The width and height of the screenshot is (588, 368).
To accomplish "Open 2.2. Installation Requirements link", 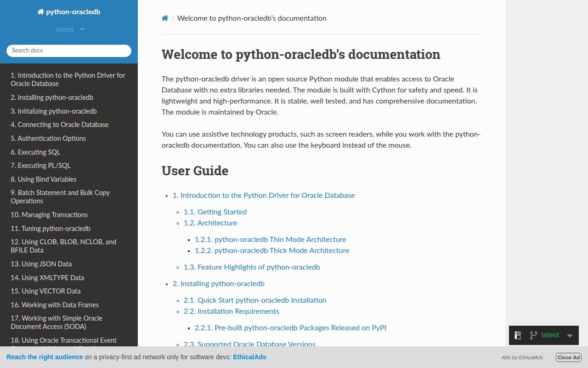I will point(232,311).
